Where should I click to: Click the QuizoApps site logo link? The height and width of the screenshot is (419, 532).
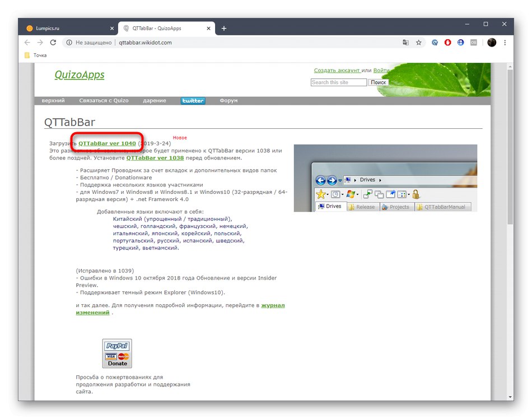pyautogui.click(x=80, y=75)
